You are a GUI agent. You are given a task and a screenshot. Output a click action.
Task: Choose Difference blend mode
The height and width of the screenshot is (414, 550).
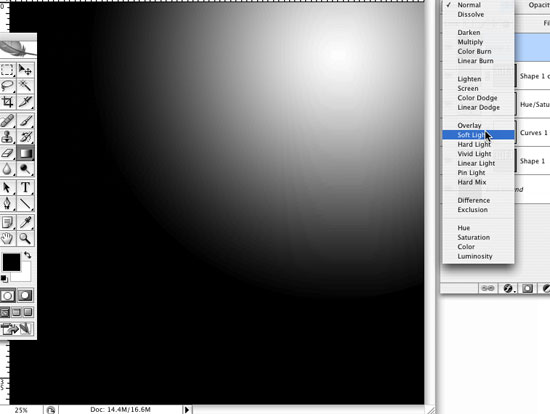point(478,200)
